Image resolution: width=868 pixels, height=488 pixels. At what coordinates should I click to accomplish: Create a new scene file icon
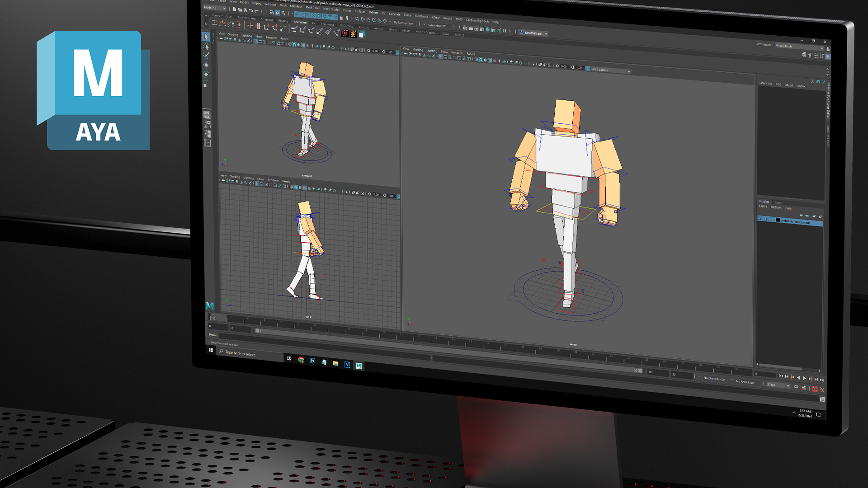tap(234, 9)
